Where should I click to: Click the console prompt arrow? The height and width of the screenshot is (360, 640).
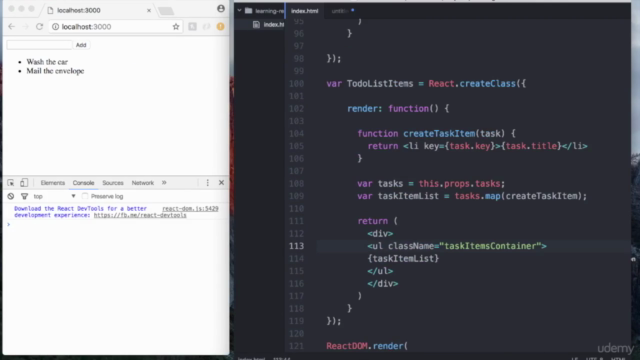[x=8, y=224]
